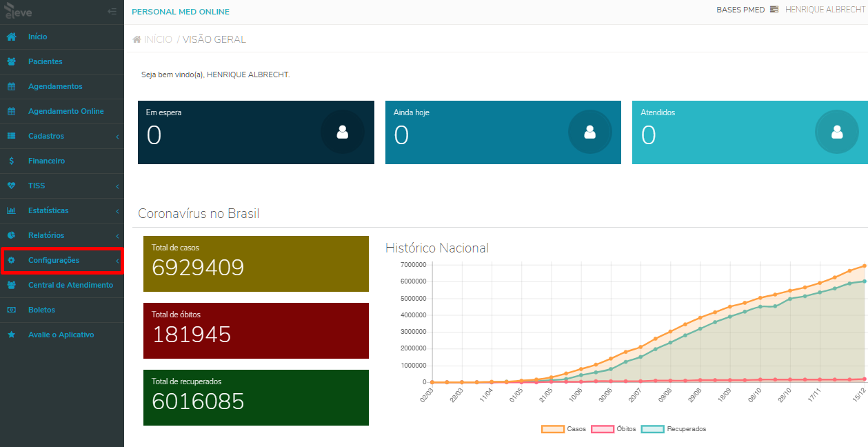
Task: Open the Financeiro menu item
Action: [x=62, y=161]
